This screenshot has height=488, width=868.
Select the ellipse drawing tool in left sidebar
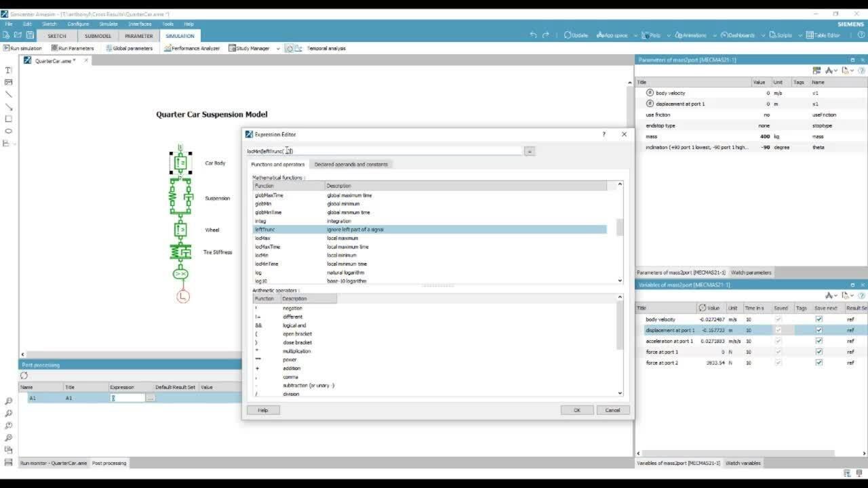8,131
